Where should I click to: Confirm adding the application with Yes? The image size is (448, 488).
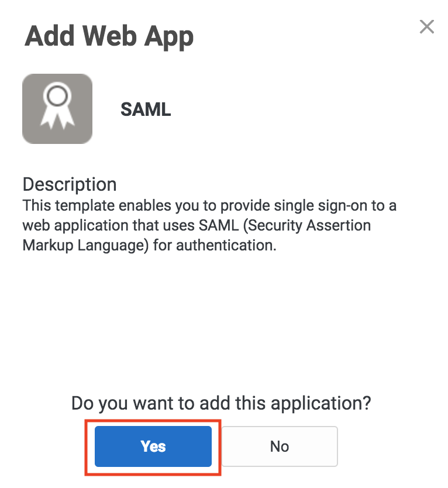tap(153, 446)
